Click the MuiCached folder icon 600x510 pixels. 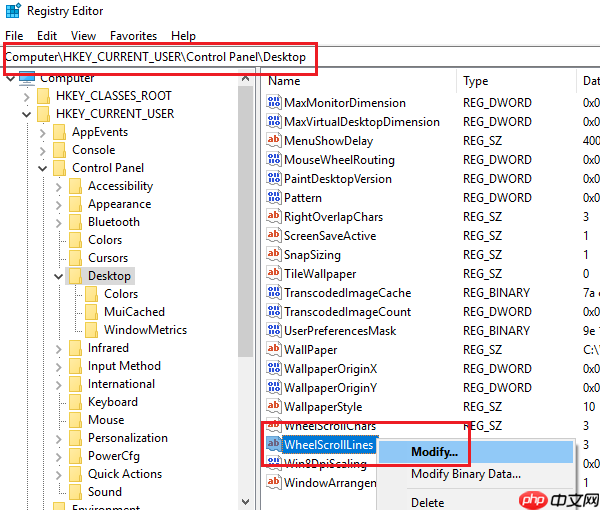(92, 312)
